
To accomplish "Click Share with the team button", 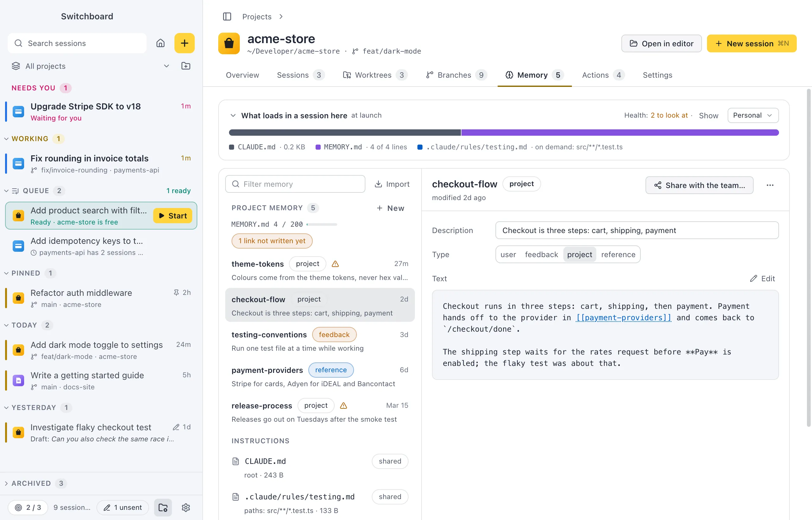I will pyautogui.click(x=699, y=185).
